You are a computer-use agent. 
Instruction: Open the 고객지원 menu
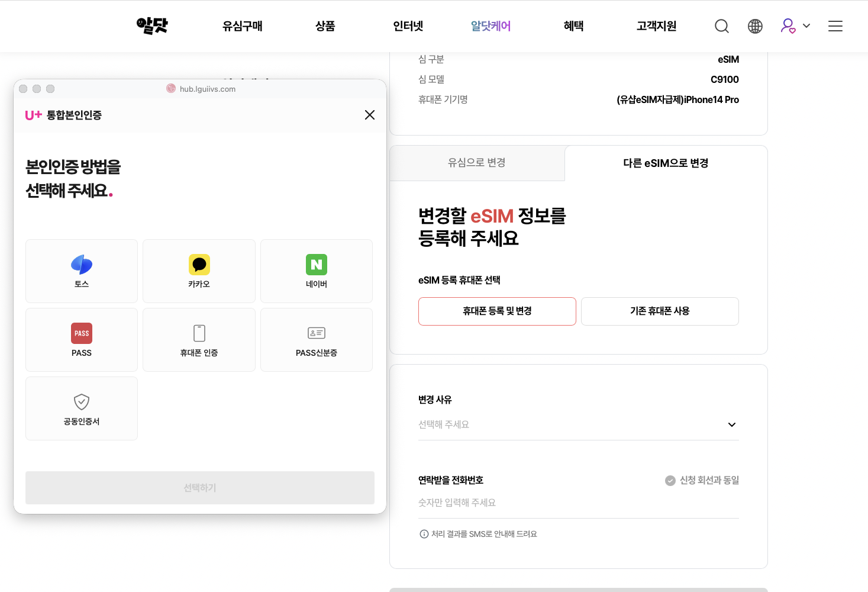click(x=657, y=26)
